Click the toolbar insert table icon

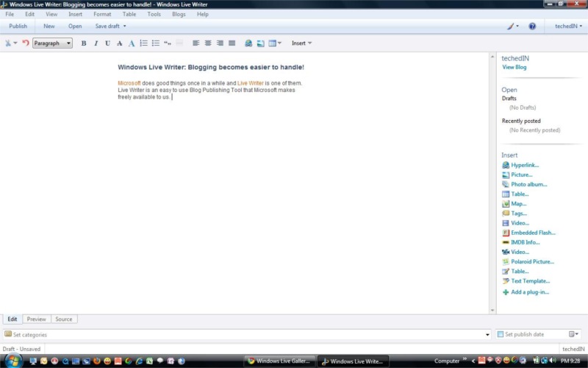click(272, 43)
